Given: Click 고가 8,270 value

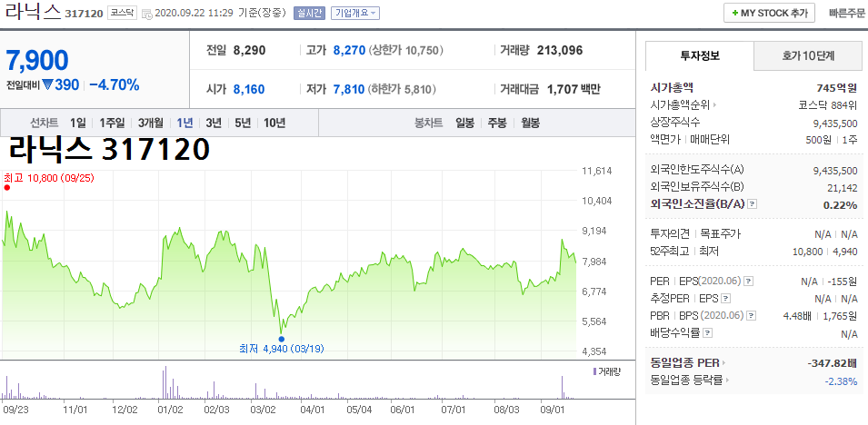Looking at the screenshot, I should point(349,50).
